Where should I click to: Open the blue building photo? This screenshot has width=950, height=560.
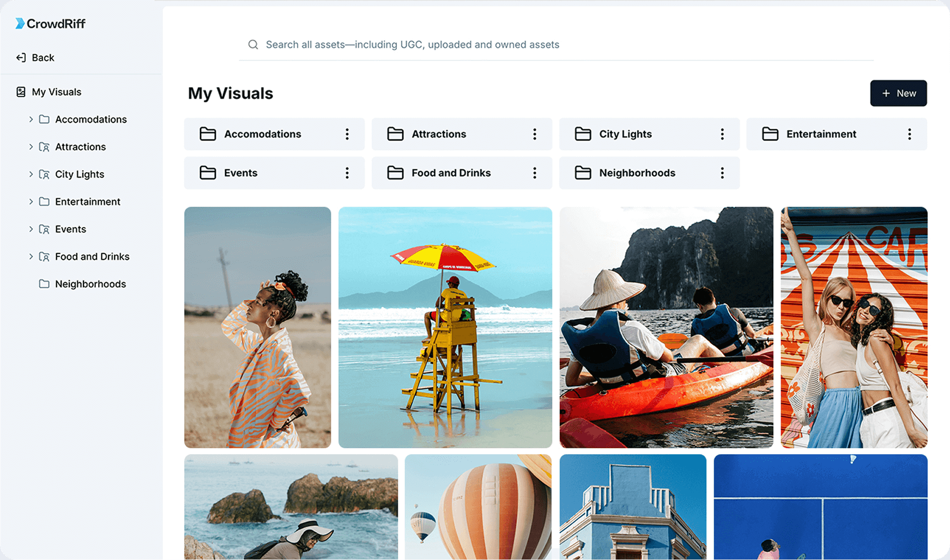point(633,507)
